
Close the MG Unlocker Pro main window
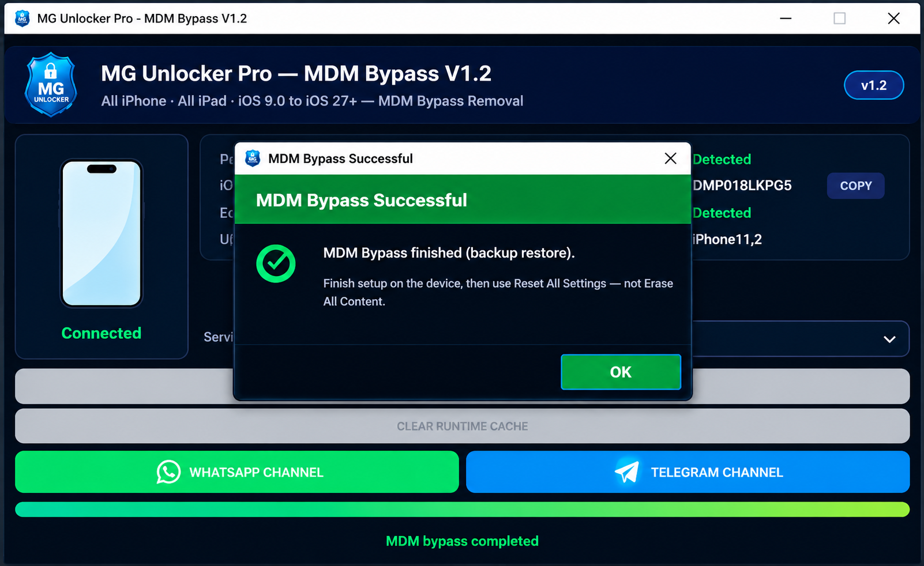tap(893, 18)
